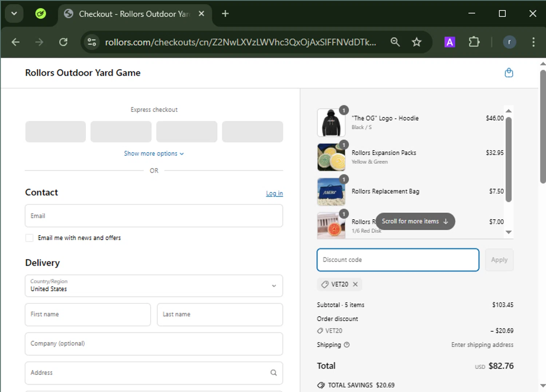Image resolution: width=546 pixels, height=392 pixels.
Task: Focus the Last name field
Action: click(220, 314)
